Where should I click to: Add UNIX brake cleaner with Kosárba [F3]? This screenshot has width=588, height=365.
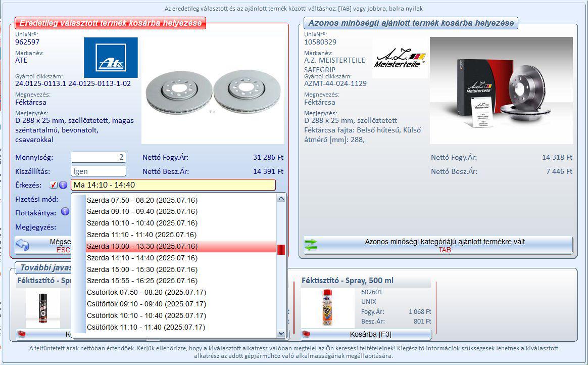pyautogui.click(x=366, y=334)
